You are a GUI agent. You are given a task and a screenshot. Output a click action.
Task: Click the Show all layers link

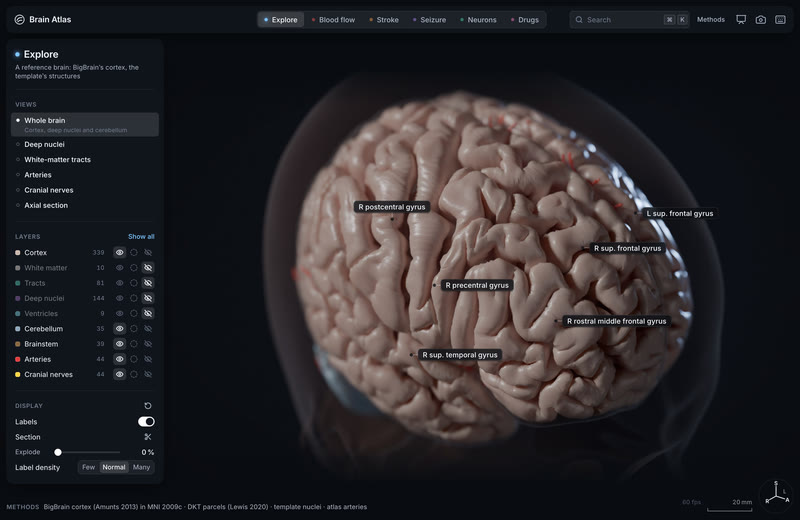(x=141, y=237)
